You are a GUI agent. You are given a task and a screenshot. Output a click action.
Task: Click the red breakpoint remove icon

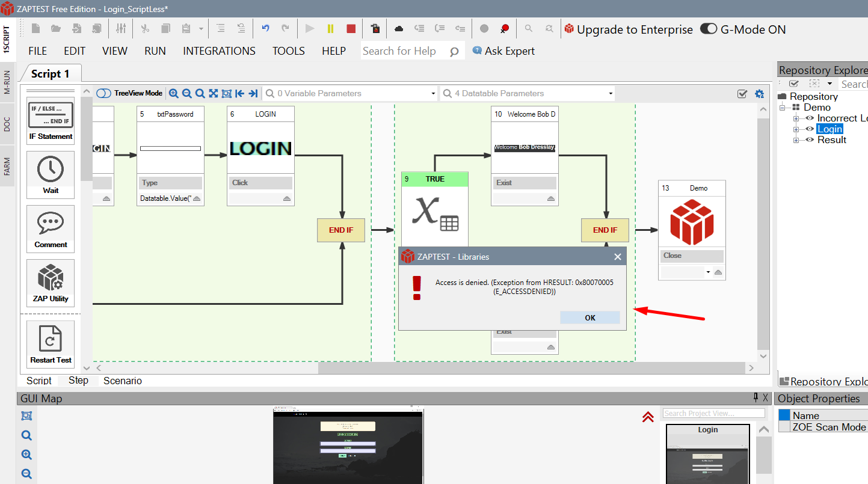click(505, 28)
